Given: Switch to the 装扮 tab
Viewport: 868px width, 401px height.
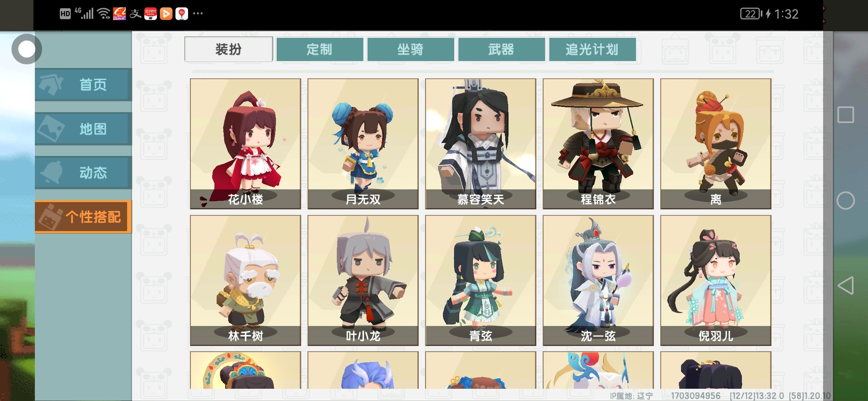Looking at the screenshot, I should (x=228, y=49).
